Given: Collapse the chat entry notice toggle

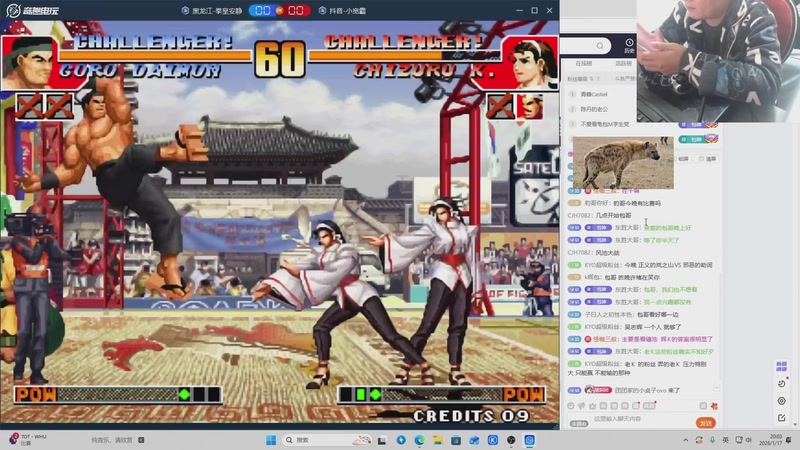Looking at the screenshot, I should click(716, 389).
